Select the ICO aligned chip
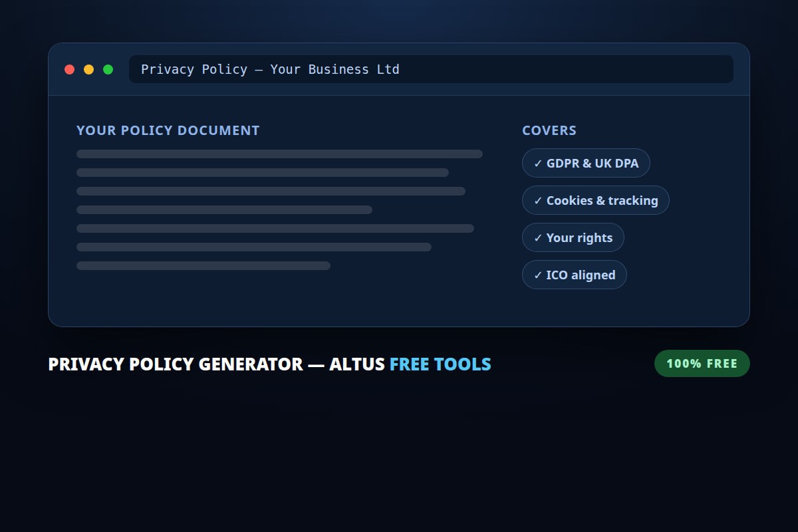Viewport: 798px width, 532px height. click(575, 275)
